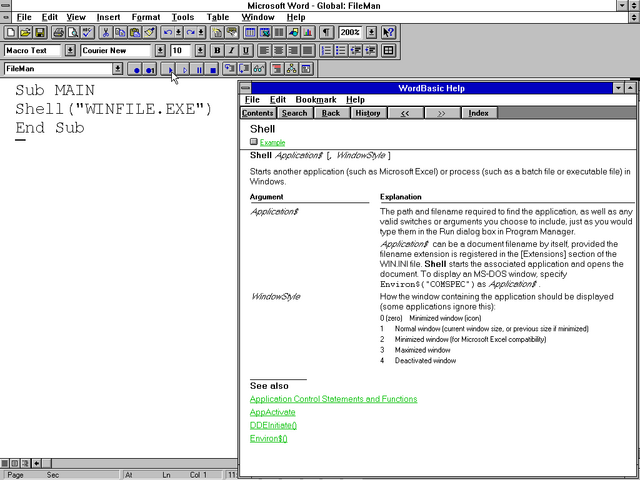Open the Word File menu

click(24, 17)
